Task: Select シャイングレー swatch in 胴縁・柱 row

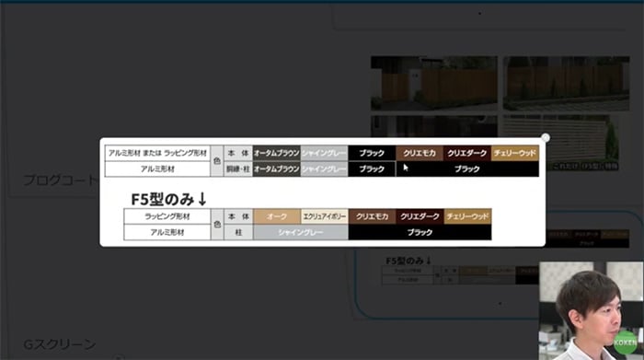Action: coord(324,168)
